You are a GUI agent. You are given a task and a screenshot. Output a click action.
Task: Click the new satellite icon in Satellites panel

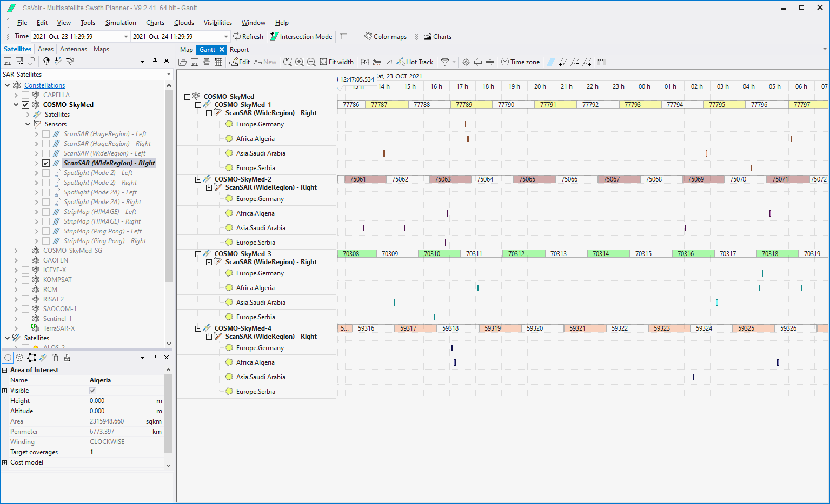58,61
